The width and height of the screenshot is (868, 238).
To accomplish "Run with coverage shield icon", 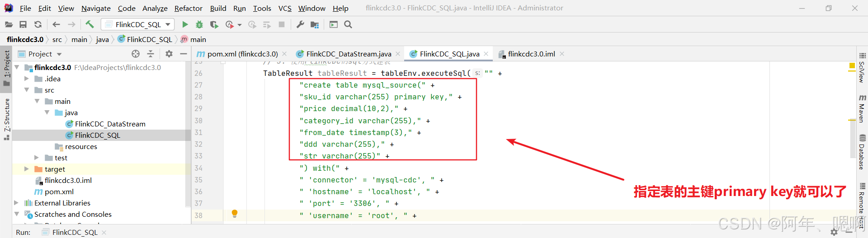I will (214, 24).
